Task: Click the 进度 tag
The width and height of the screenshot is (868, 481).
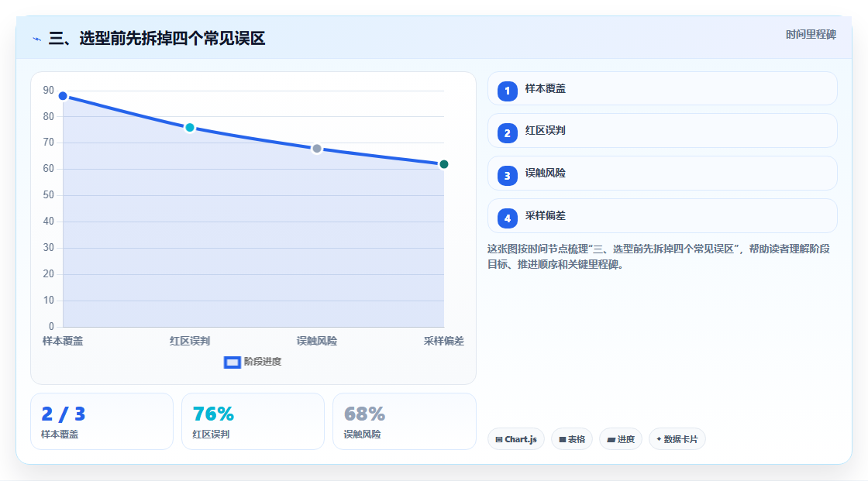Action: tap(621, 439)
